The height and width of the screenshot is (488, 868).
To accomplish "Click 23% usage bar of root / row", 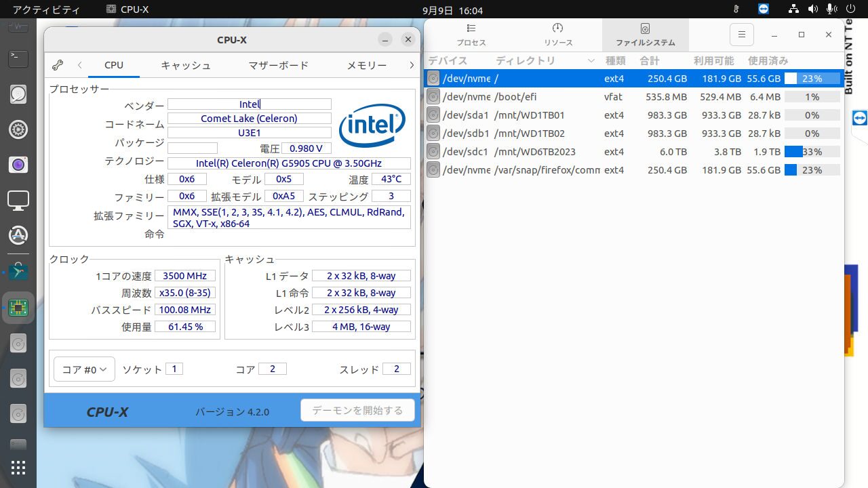I will click(x=812, y=79).
